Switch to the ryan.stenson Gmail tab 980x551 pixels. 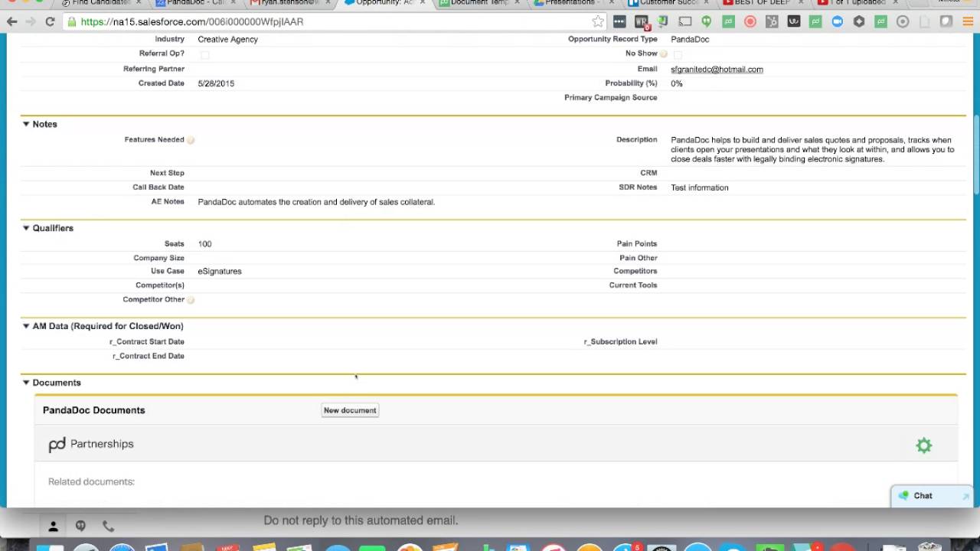[288, 3]
